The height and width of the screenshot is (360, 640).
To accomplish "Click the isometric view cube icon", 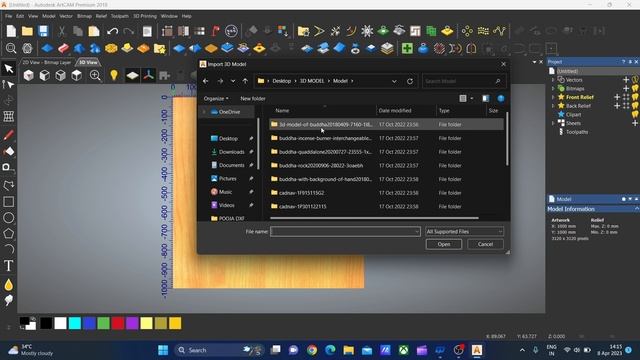I will [x=28, y=76].
